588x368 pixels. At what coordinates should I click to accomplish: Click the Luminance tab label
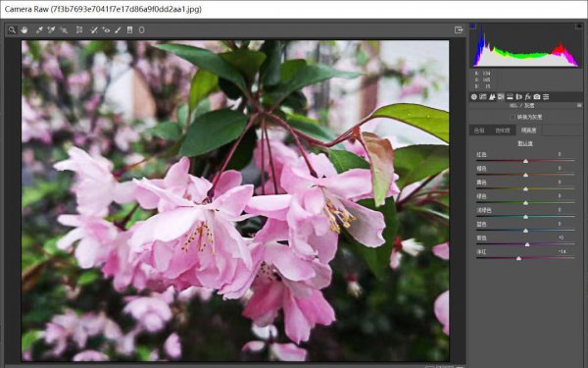pos(528,131)
